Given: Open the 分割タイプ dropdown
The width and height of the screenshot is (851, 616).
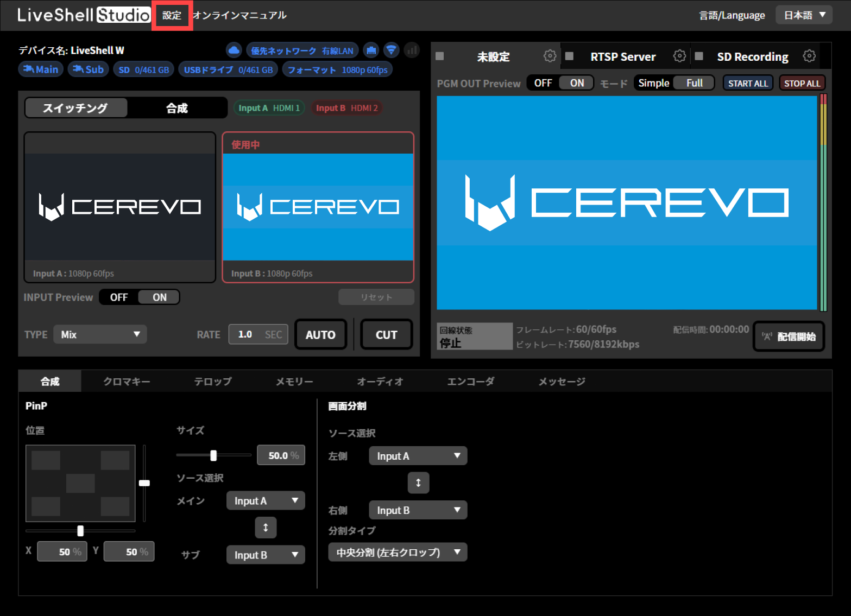Looking at the screenshot, I should pos(398,552).
